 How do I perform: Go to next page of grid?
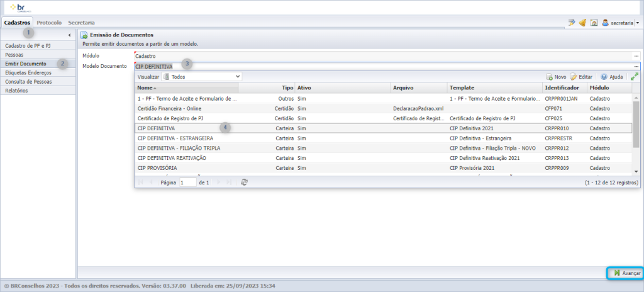pos(218,182)
